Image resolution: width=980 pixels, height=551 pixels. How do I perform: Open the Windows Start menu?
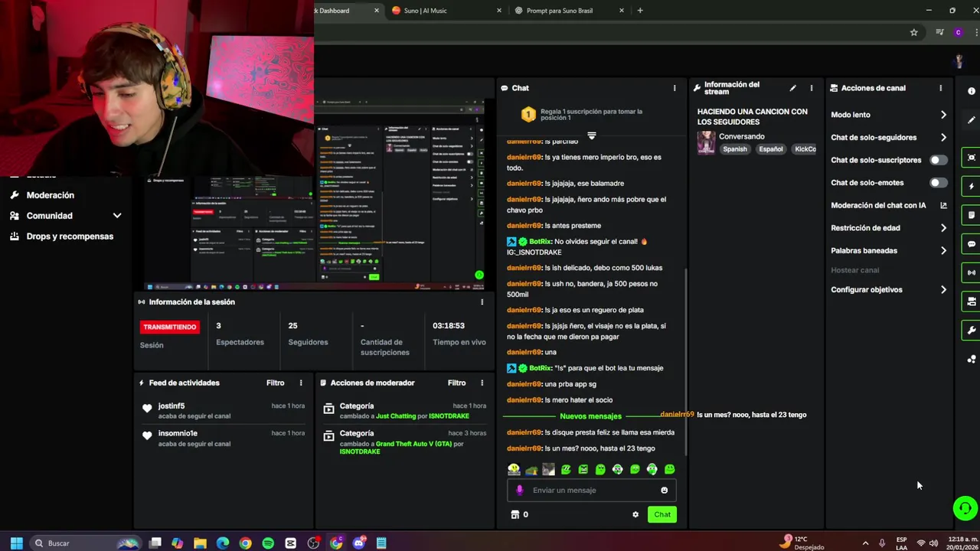16,543
